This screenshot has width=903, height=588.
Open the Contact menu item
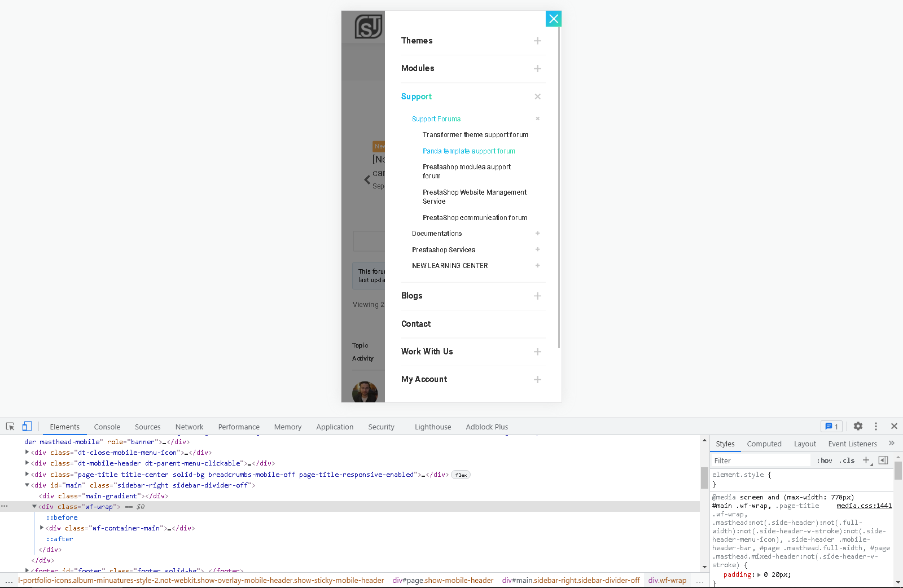(x=416, y=324)
